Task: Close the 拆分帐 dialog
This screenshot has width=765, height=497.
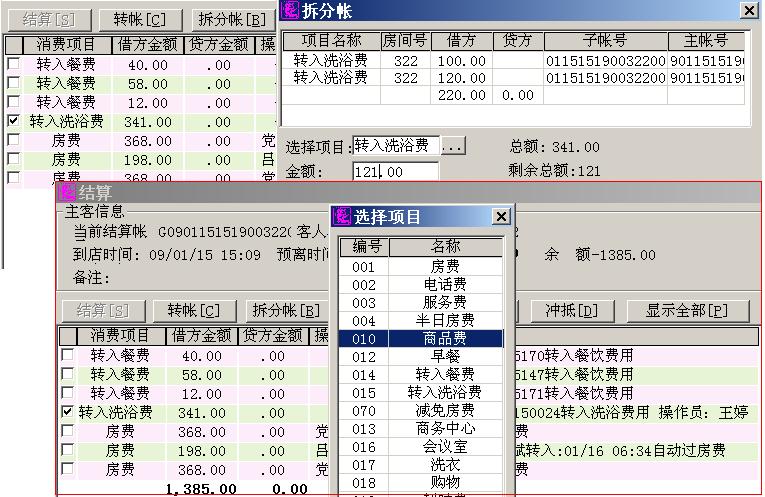Action: point(748,10)
